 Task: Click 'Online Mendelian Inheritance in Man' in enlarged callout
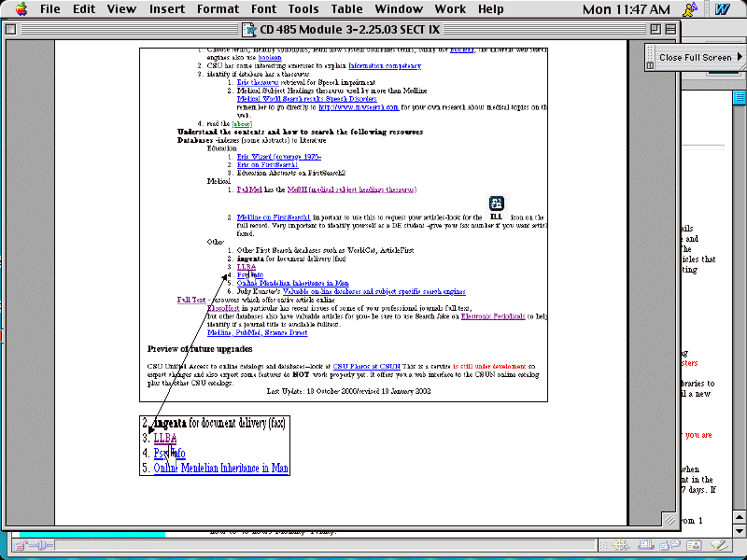coord(220,469)
